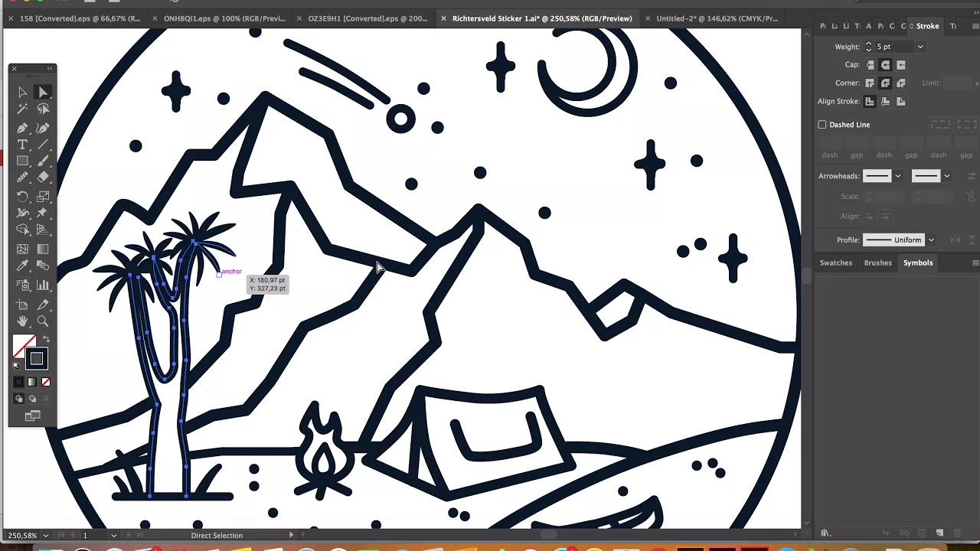Viewport: 980px width, 551px height.
Task: Open the Brushes panel tab
Action: click(x=877, y=262)
